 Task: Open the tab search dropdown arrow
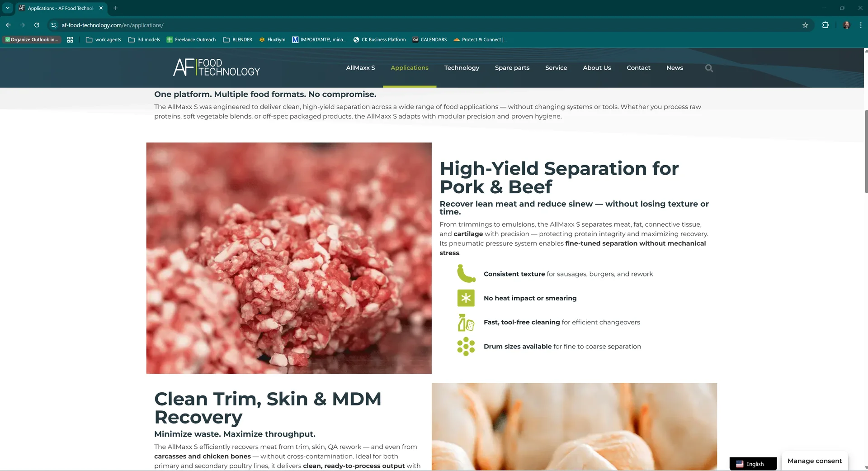pos(8,8)
